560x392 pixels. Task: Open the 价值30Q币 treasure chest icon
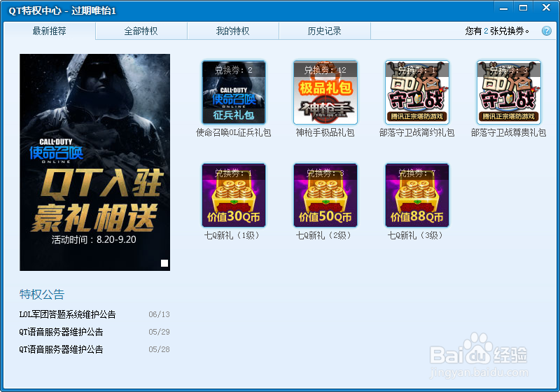click(x=234, y=195)
